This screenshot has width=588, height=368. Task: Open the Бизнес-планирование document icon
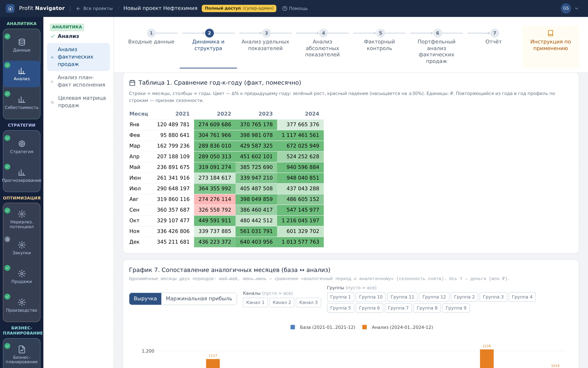pyautogui.click(x=22, y=349)
